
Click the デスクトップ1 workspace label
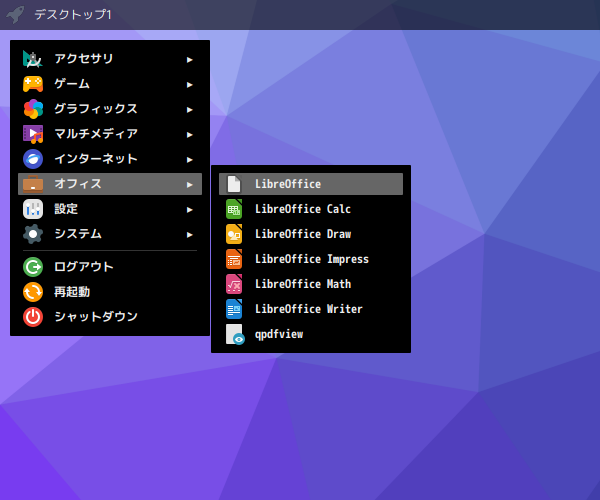click(x=73, y=15)
